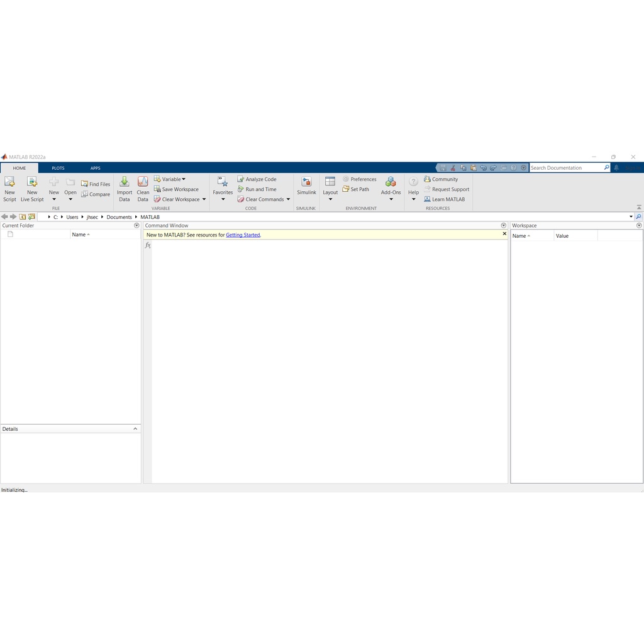Image resolution: width=644 pixels, height=644 pixels.
Task: Minimize the toolstrip with the collapse arrow
Action: click(639, 208)
